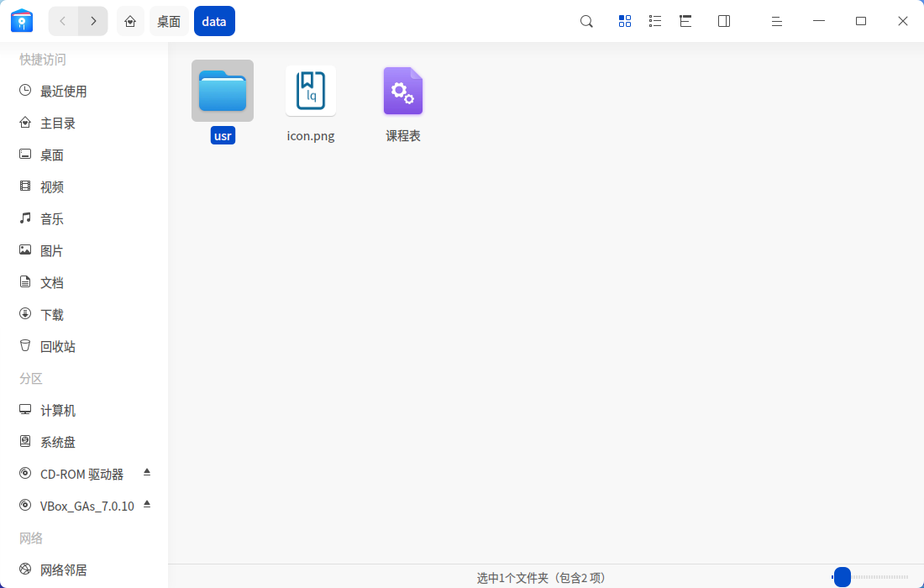
Task: Click the document icon beside 文档
Action: click(x=24, y=281)
